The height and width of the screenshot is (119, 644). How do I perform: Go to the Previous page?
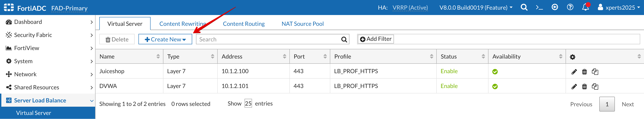pyautogui.click(x=581, y=104)
